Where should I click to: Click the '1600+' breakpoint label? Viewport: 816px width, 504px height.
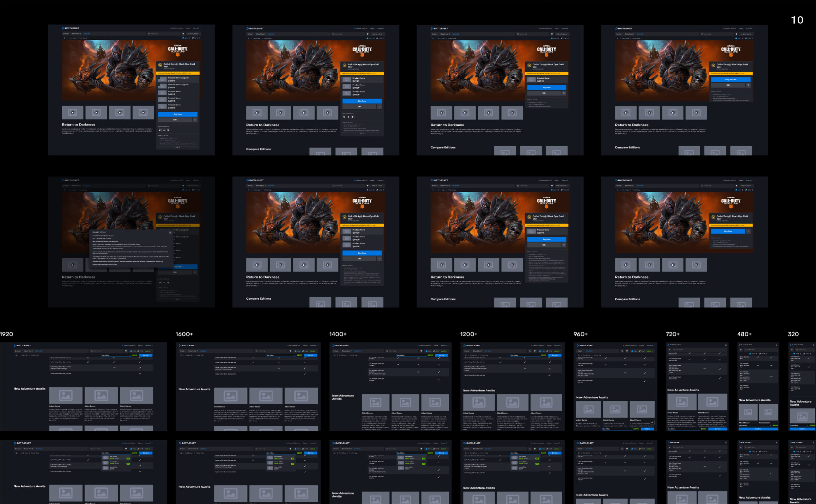tap(184, 334)
